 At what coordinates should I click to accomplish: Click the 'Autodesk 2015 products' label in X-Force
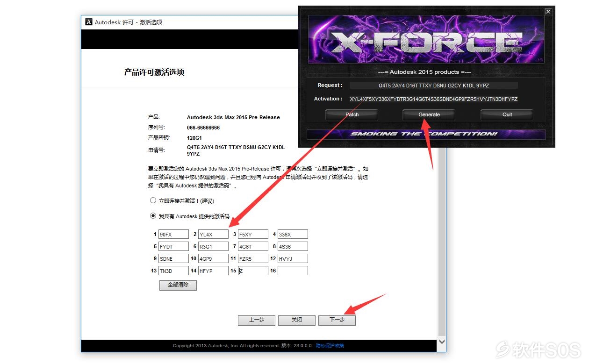424,72
